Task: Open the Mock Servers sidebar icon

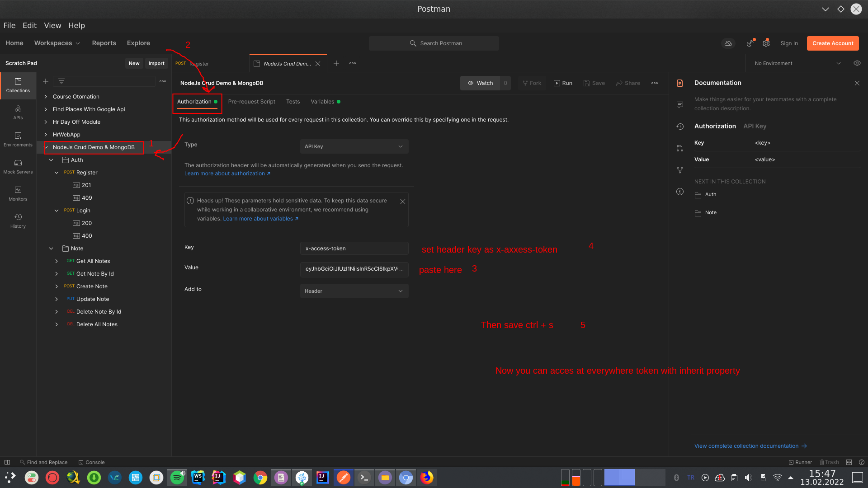Action: tap(18, 166)
